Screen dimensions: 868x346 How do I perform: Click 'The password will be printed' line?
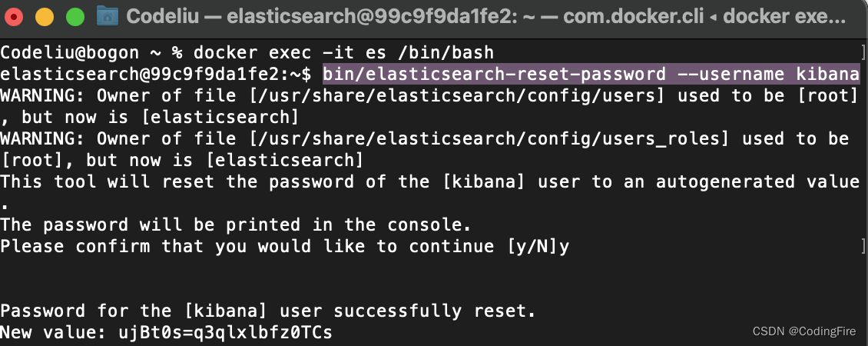coord(236,225)
